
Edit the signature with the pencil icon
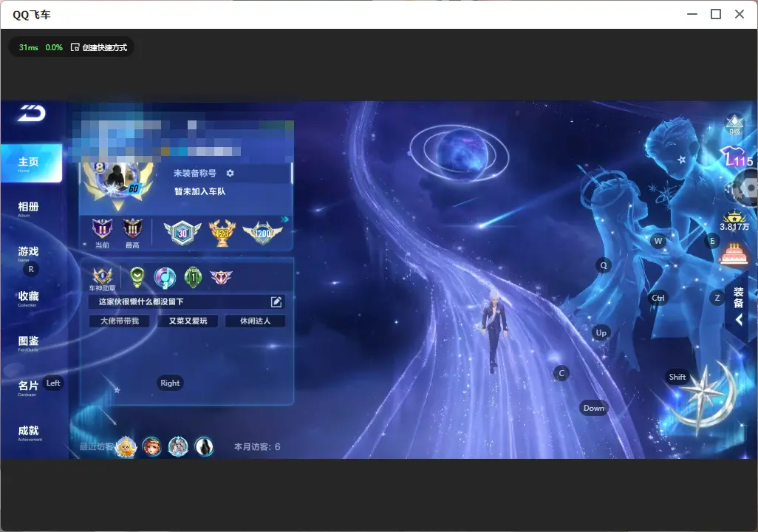(x=276, y=301)
